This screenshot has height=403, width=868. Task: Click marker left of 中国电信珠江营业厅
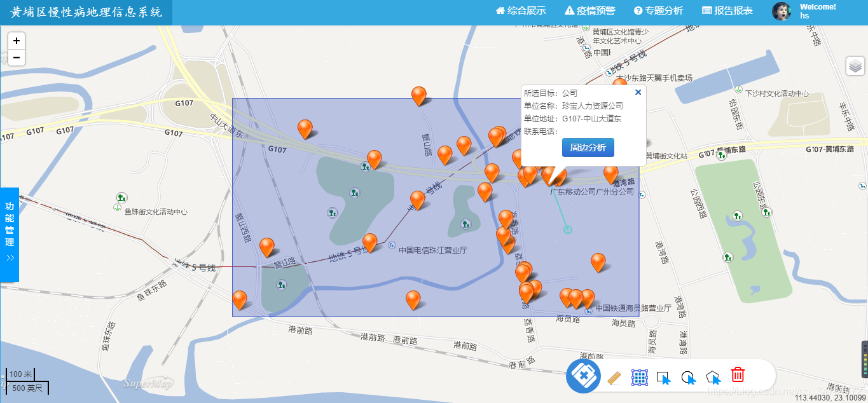coord(369,243)
